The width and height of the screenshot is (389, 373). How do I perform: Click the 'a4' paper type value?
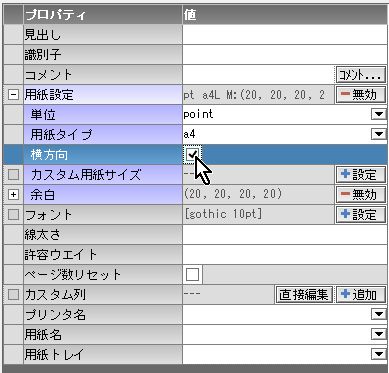(x=189, y=134)
